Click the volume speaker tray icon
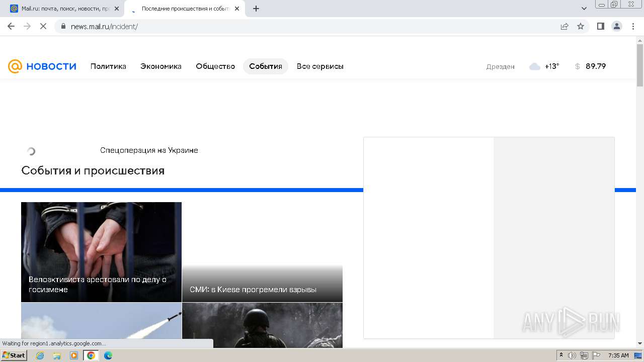 point(572,355)
